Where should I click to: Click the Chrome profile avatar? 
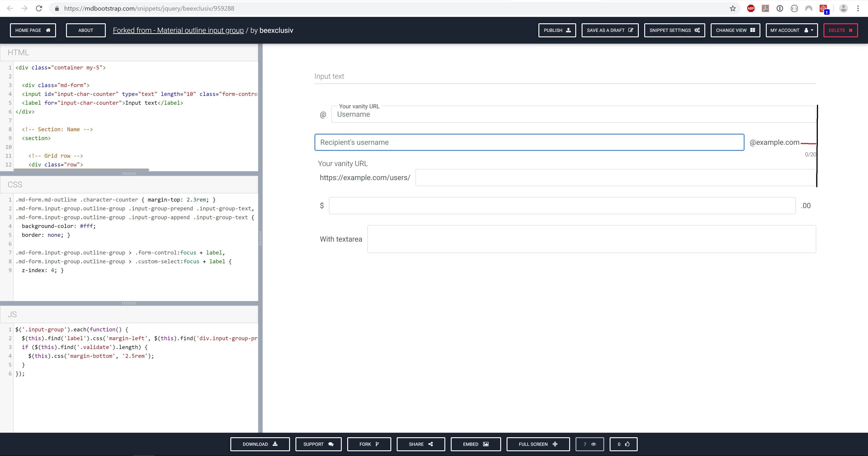pos(843,8)
